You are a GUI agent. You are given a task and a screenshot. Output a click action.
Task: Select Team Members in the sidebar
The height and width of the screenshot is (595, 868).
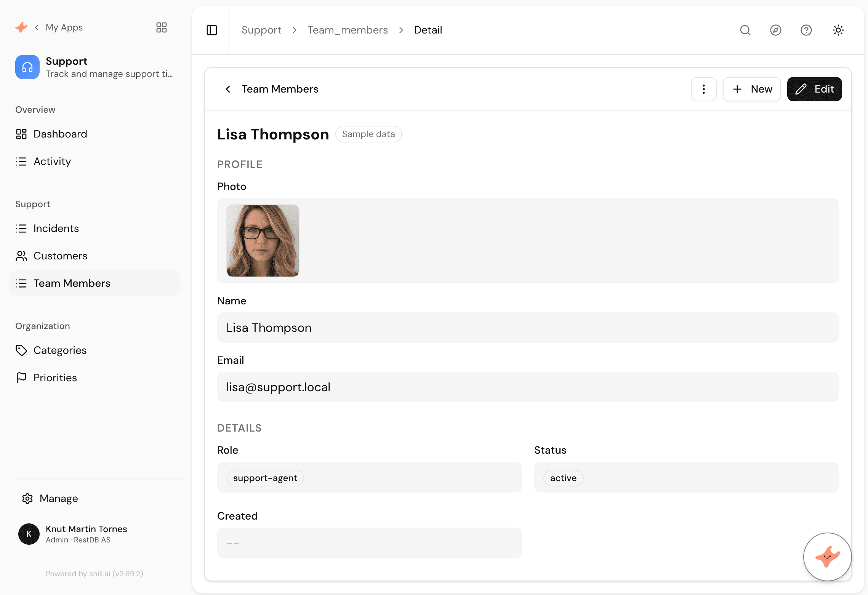[x=94, y=283]
